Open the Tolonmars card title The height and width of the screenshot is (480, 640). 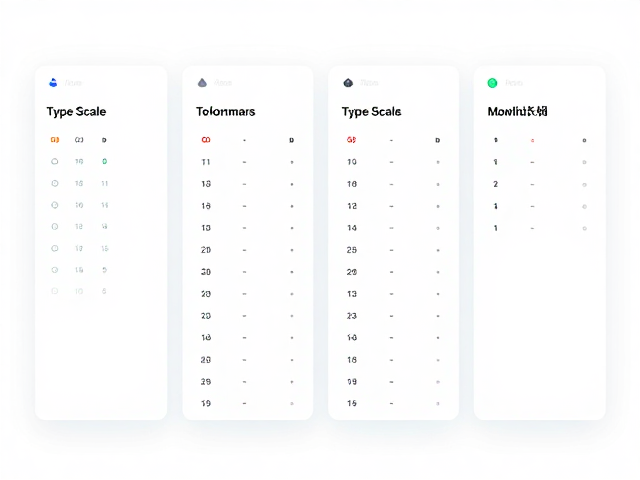pos(225,111)
